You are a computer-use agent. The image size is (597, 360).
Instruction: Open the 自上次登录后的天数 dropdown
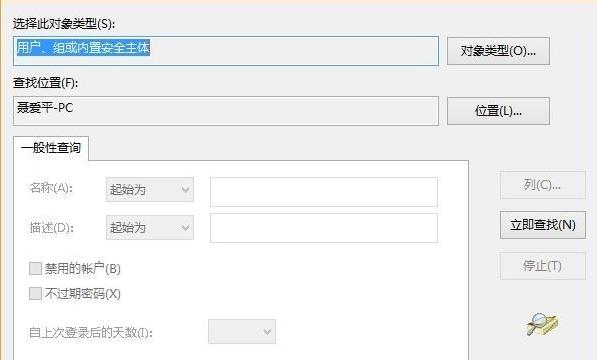[x=242, y=331]
